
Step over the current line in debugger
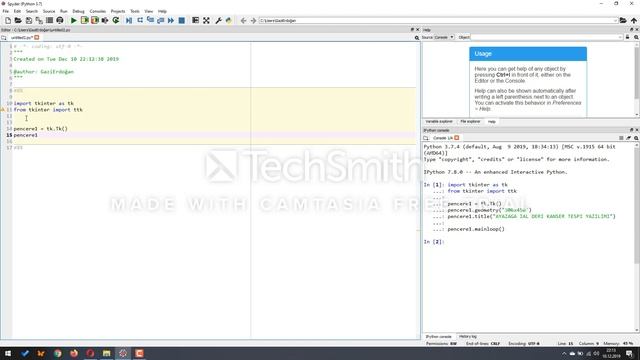coord(140,20)
